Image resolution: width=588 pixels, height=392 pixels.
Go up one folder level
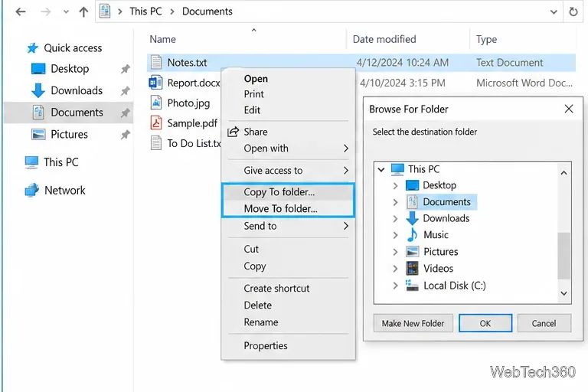[x=83, y=11]
